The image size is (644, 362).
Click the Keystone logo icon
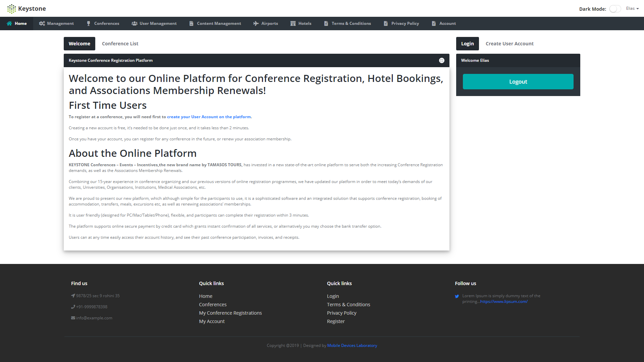12,8
